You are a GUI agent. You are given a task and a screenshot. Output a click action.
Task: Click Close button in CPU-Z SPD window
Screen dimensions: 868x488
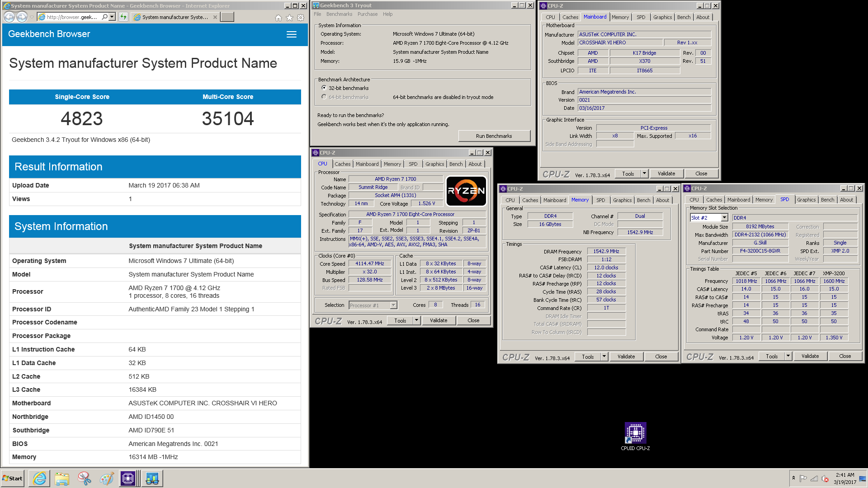click(x=844, y=356)
